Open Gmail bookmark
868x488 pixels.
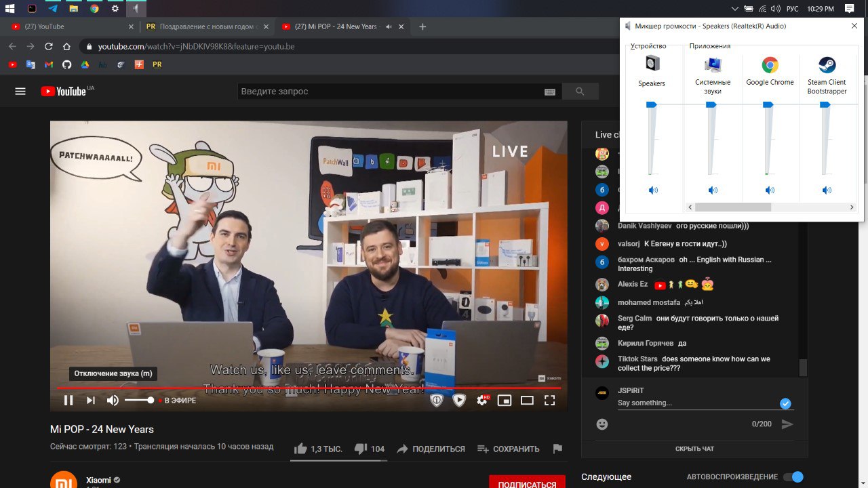pos(48,64)
